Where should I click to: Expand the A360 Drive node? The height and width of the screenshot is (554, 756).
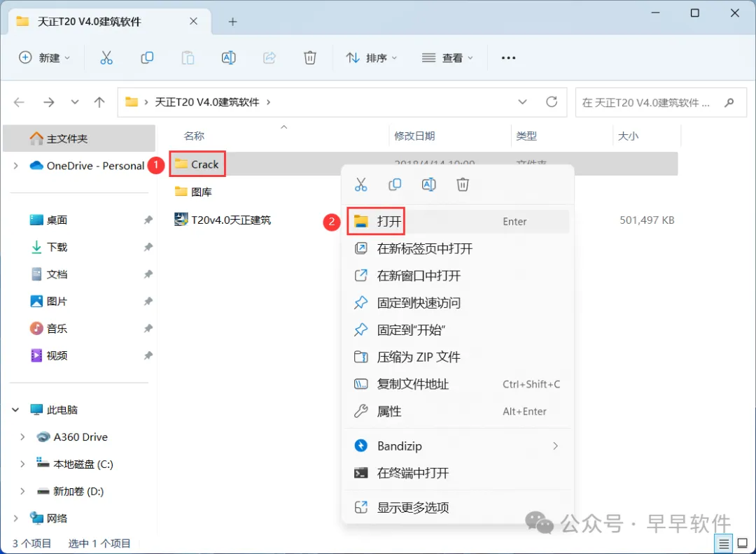(x=22, y=437)
